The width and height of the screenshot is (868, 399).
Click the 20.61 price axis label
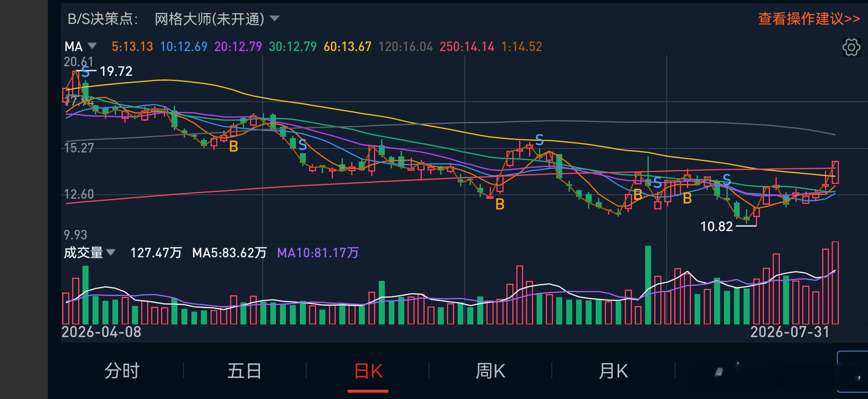click(x=79, y=62)
